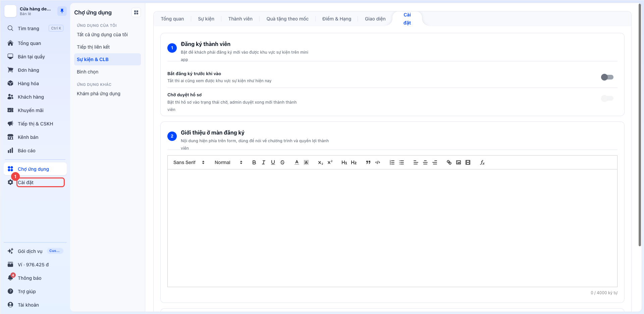Switch to the Thành viên tab
Screen dimensions: 644x314
click(240, 19)
